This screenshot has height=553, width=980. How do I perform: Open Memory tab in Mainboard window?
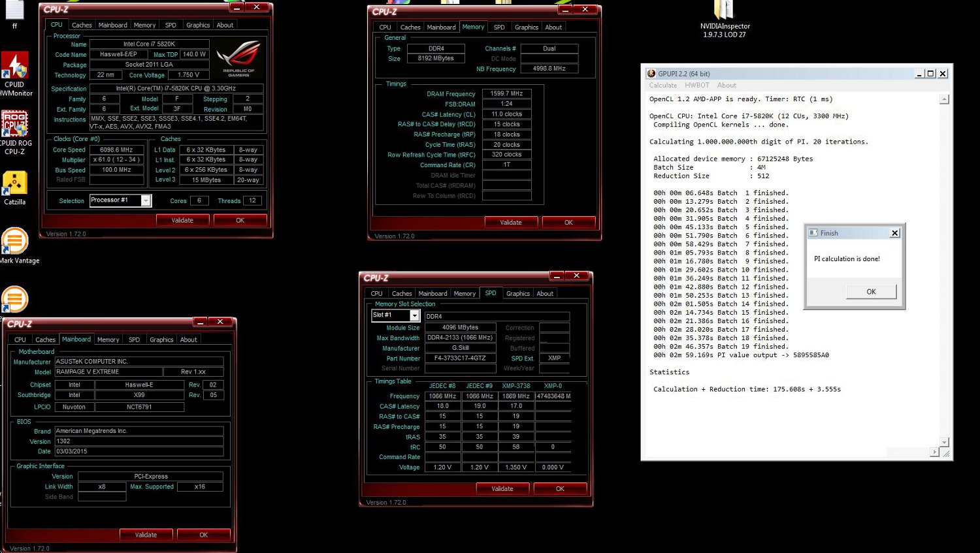(108, 340)
